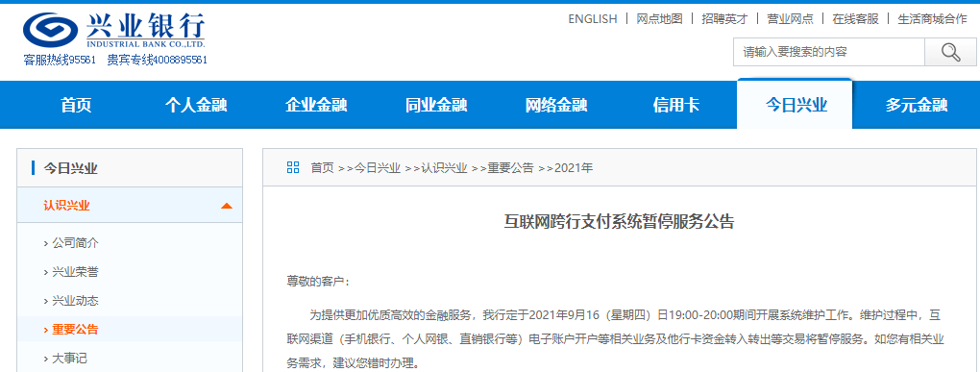Click the 贵宾专线4008895561 text

(x=157, y=60)
